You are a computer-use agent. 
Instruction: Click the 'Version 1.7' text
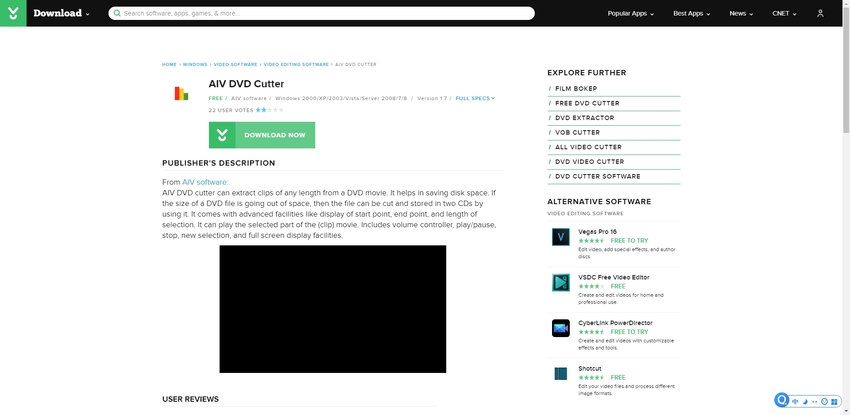pos(432,98)
